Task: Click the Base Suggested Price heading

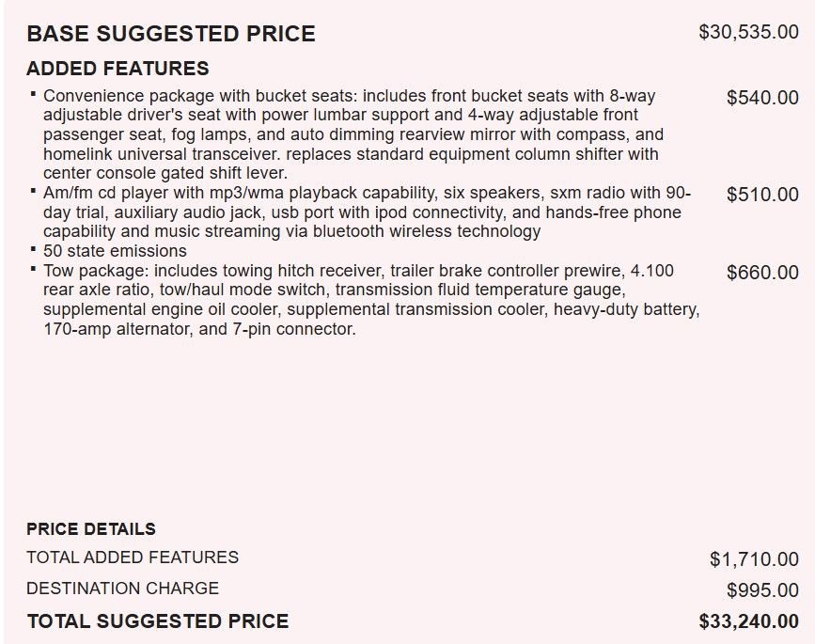Action: [171, 34]
